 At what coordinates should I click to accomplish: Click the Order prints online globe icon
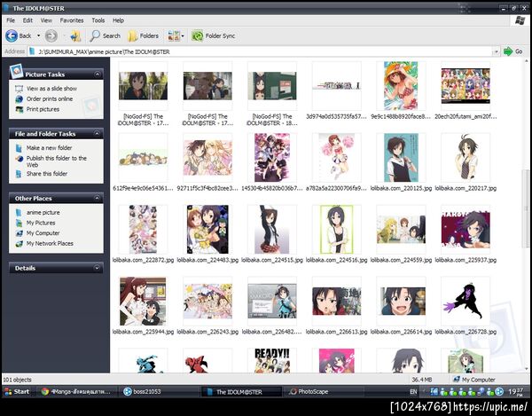19,98
